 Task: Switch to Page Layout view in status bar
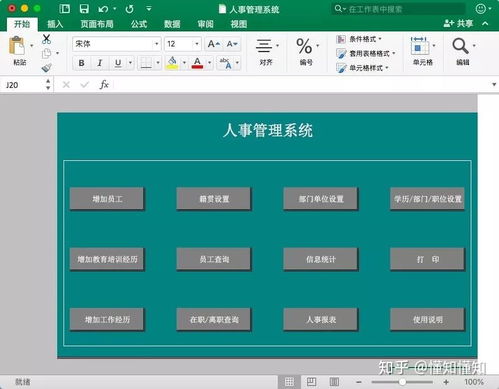coord(312,382)
